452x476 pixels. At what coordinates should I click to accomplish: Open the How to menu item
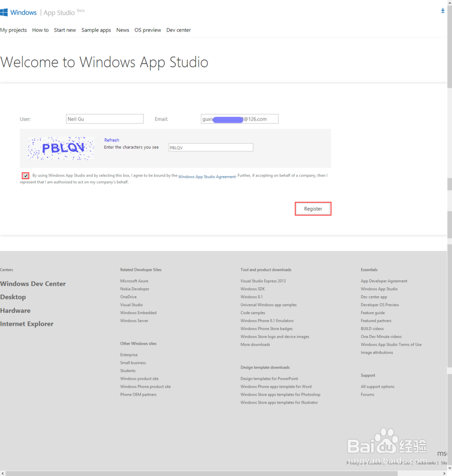40,30
